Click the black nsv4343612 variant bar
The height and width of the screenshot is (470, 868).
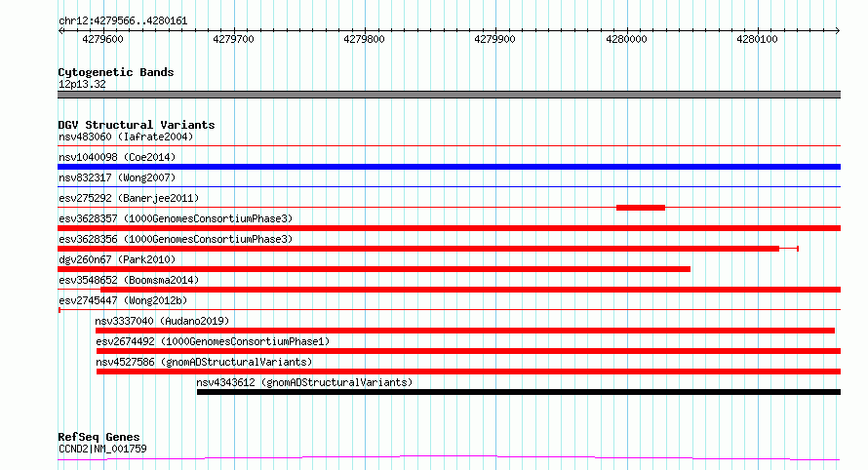519,392
